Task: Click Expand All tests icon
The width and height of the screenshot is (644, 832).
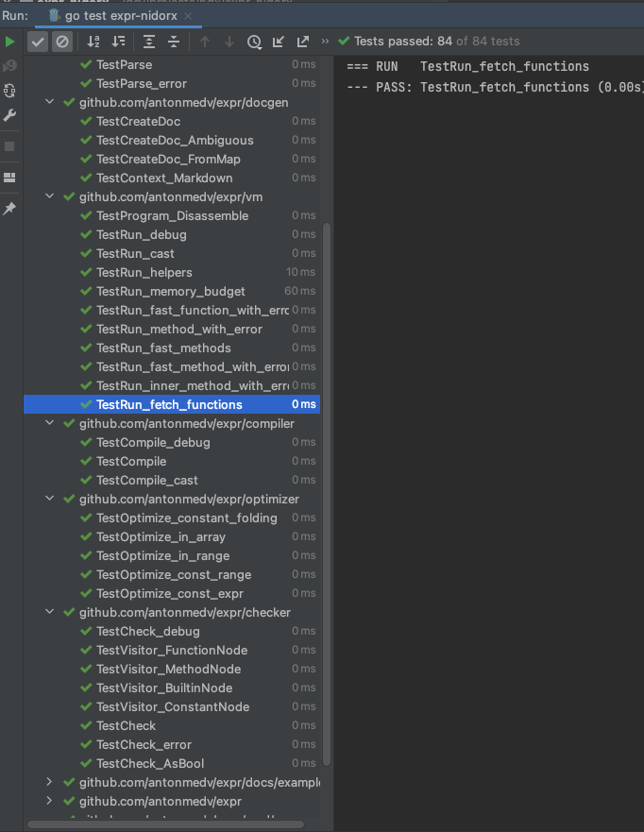Action: [x=149, y=42]
